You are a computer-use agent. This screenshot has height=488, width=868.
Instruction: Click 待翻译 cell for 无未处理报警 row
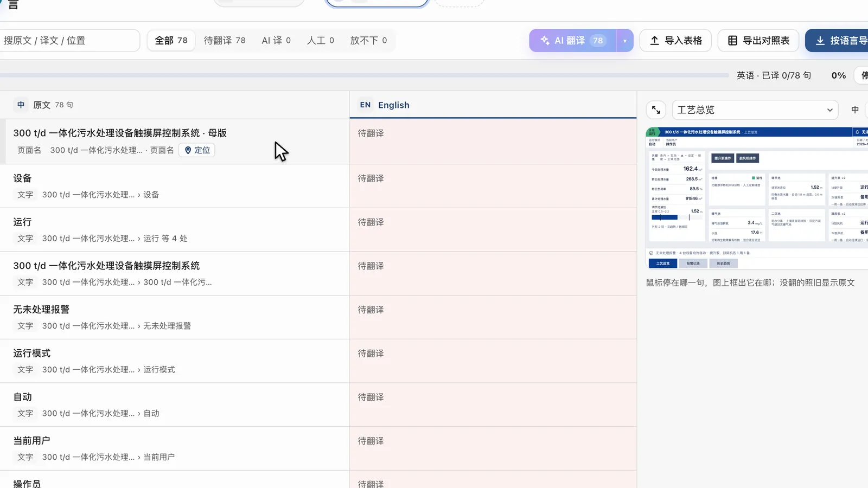[x=493, y=317]
